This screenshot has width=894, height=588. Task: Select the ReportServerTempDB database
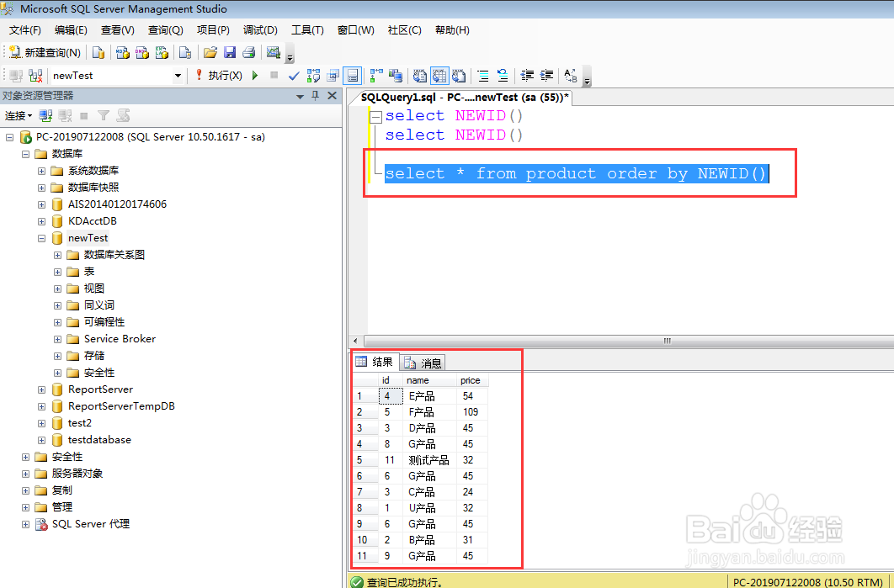coord(121,406)
